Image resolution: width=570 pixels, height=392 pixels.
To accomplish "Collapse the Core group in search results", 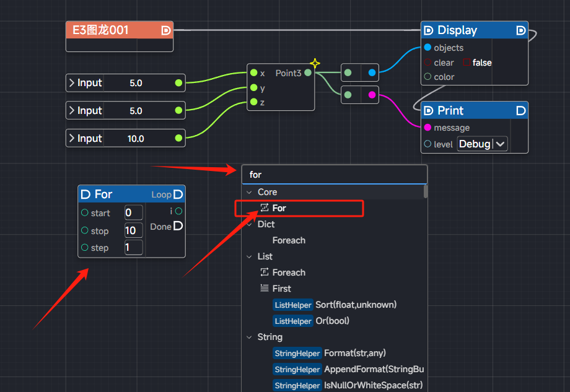I will (x=250, y=192).
